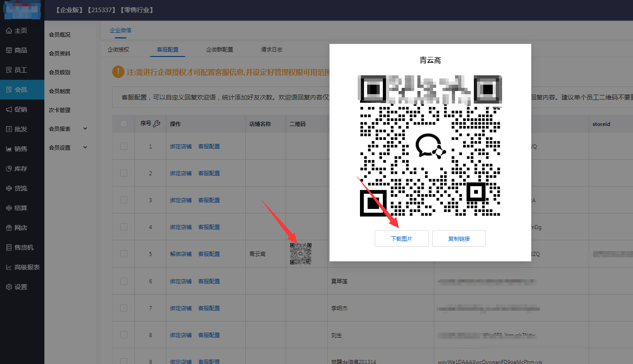Switch to the 企微群配置 tab
Image resolution: width=633 pixels, height=364 pixels.
pos(220,50)
